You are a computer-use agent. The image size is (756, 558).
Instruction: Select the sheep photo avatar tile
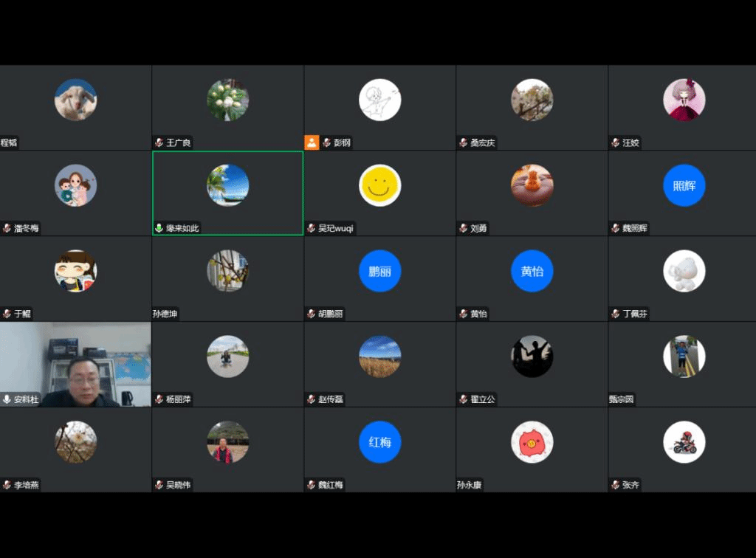(75, 100)
